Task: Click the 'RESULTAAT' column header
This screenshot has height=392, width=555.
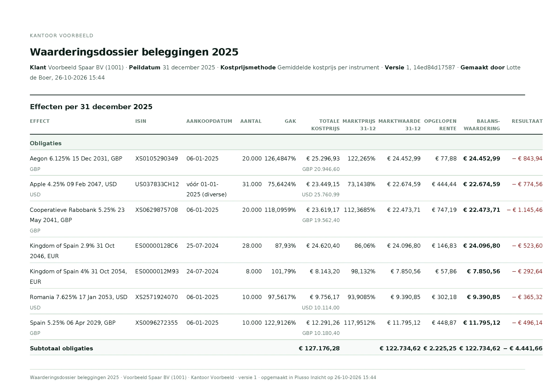Action: coord(527,121)
